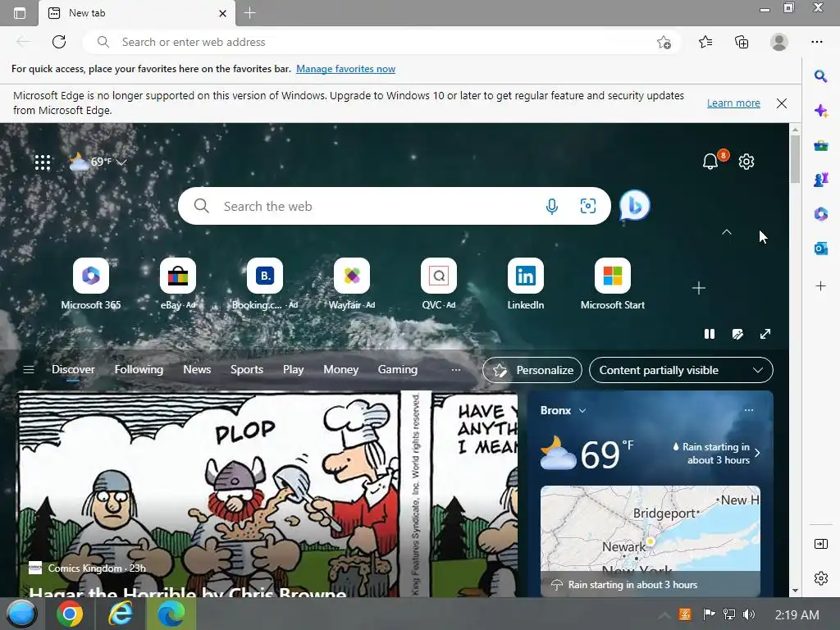Add a new quick link tile
The width and height of the screenshot is (840, 630).
(x=699, y=288)
